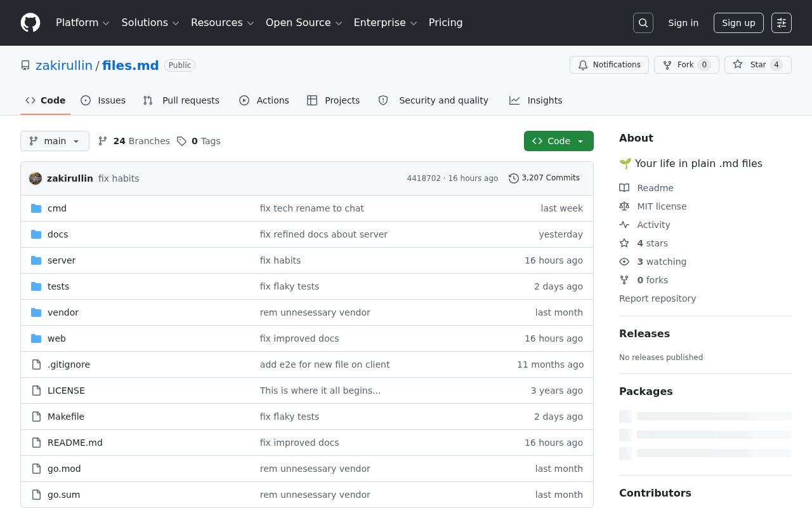Click the vendor folder icon
812x508 pixels.
[36, 312]
